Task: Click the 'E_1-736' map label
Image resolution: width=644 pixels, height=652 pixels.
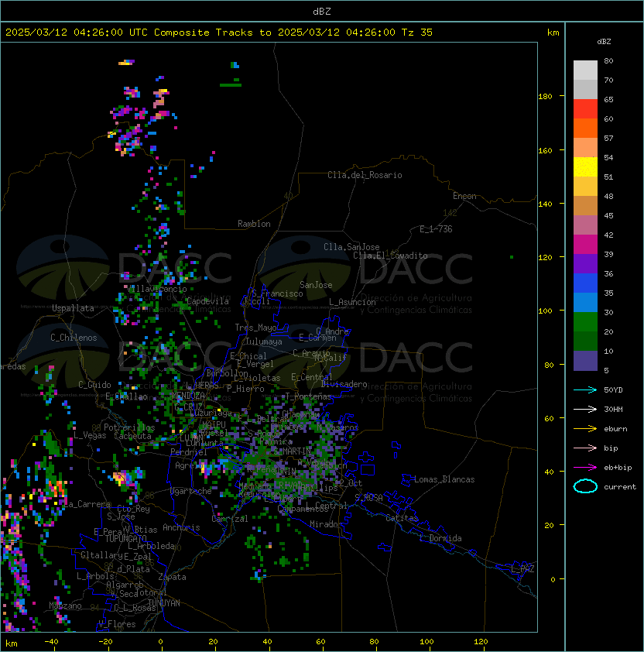Action: coord(436,229)
